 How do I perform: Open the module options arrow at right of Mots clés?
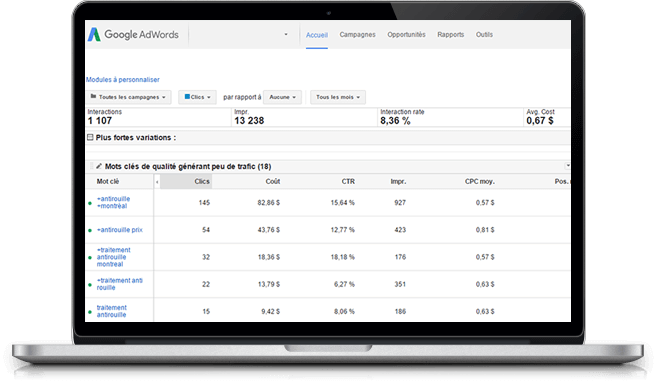(x=567, y=166)
